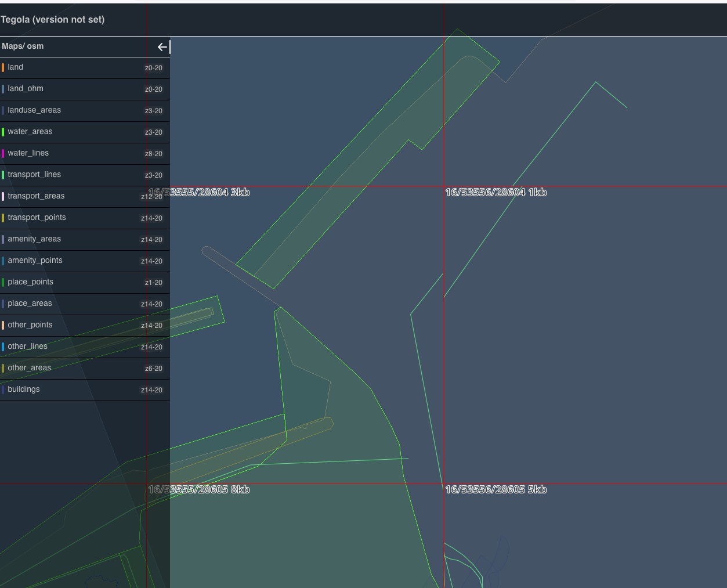Click the tile label 16/53556/28604 1kb
Image resolution: width=727 pixels, height=588 pixels.
[x=496, y=192]
